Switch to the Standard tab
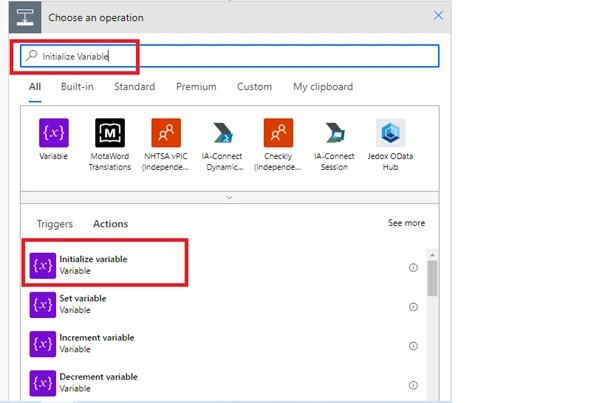605x403 pixels. click(x=134, y=86)
